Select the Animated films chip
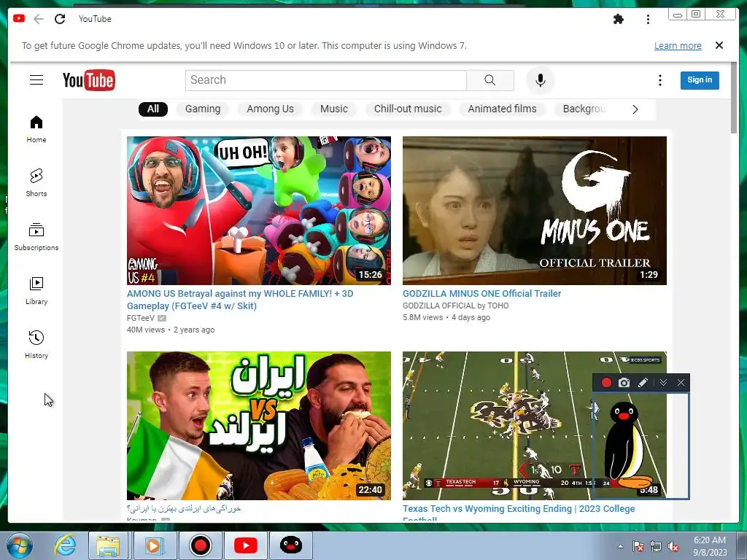Screen dimensions: 747x560 502,109
